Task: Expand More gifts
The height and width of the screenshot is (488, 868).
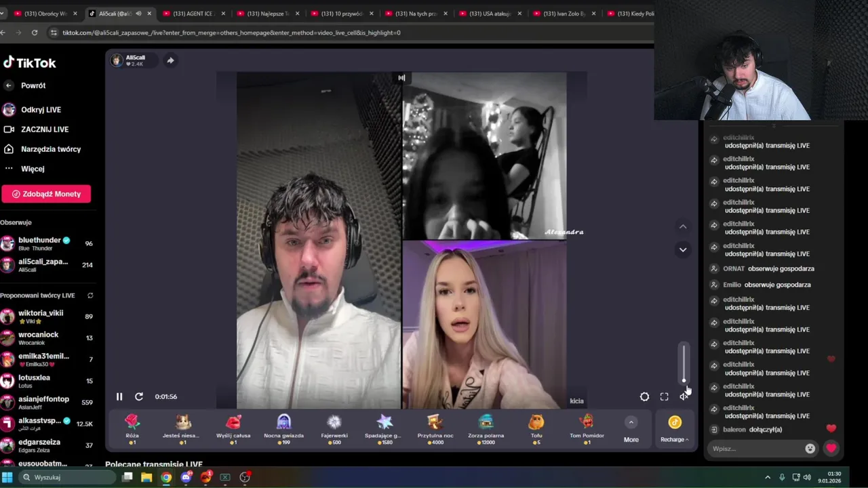Action: 631,430
